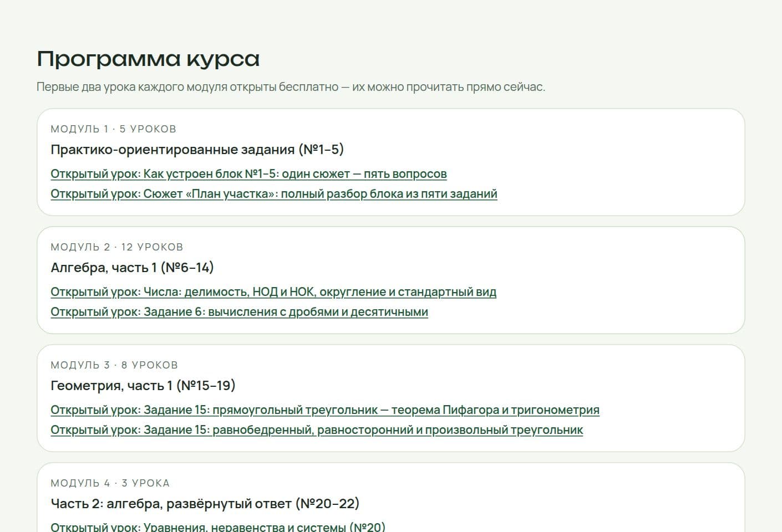Click label "МОДУЛЬ 3 · 8 УРОКОВ"
This screenshot has height=532, width=782.
114,365
